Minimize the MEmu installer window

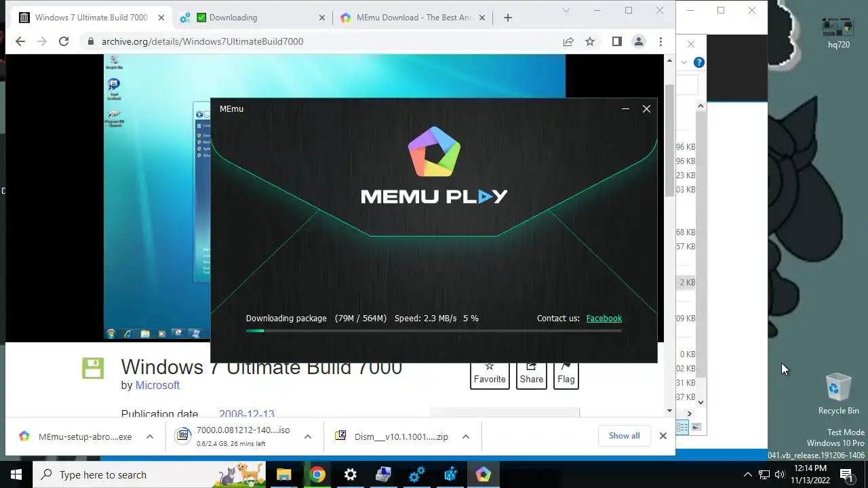click(625, 108)
